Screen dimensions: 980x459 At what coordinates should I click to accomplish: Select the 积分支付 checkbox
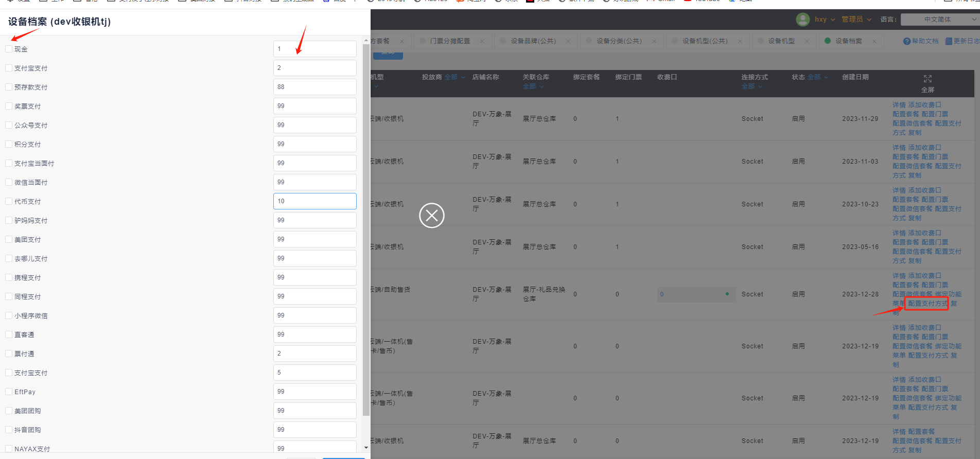[9, 144]
